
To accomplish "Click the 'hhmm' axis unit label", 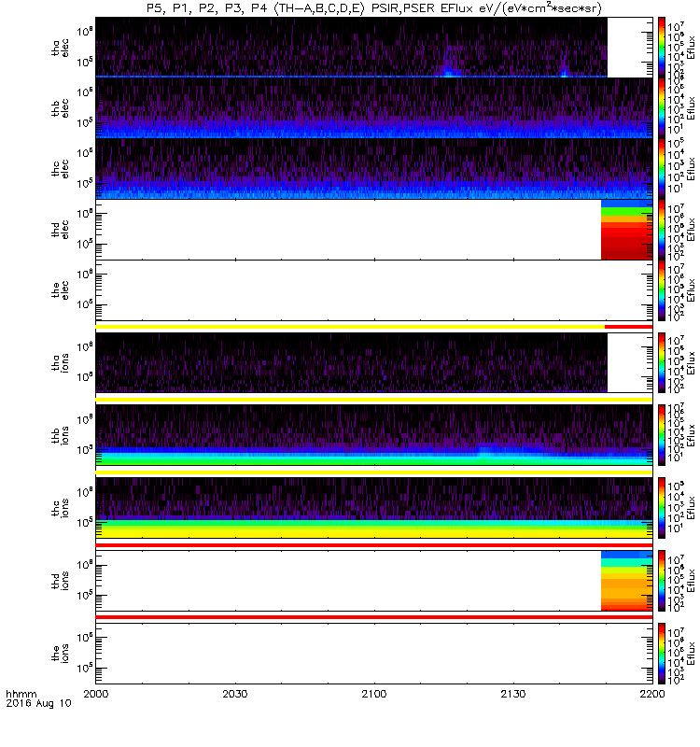I will coord(21,694).
